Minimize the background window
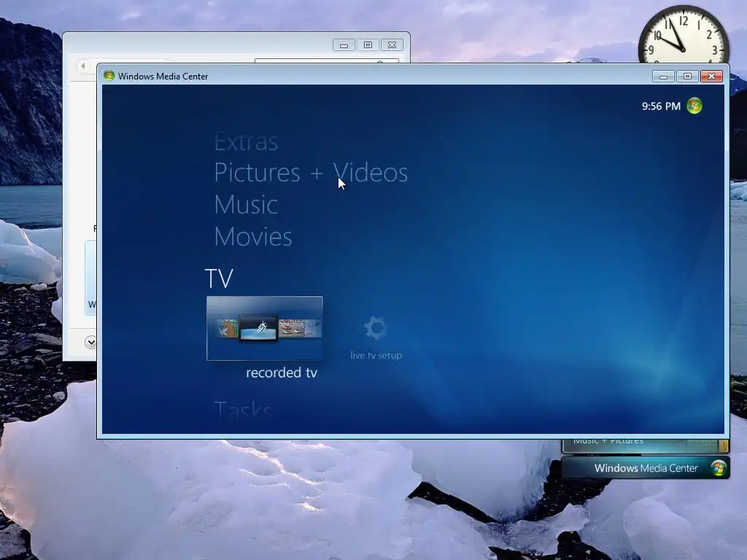 [344, 44]
